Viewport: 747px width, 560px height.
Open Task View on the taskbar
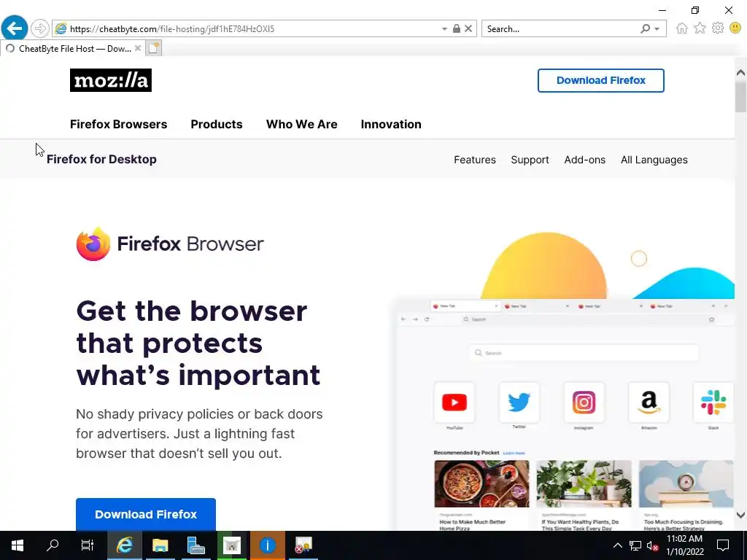coord(88,545)
